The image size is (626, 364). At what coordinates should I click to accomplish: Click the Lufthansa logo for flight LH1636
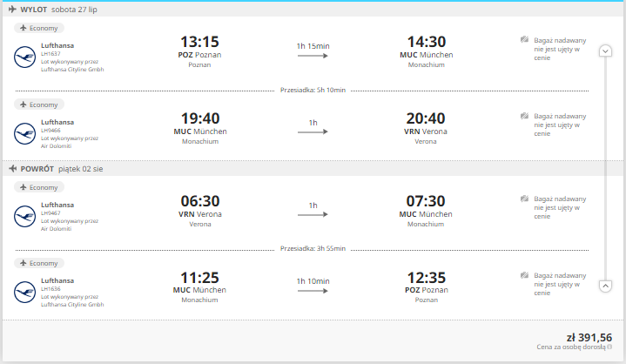[24, 293]
